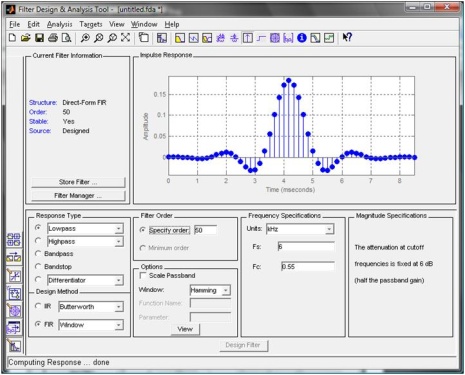
Task: Open the Analysis menu
Action: (x=59, y=24)
